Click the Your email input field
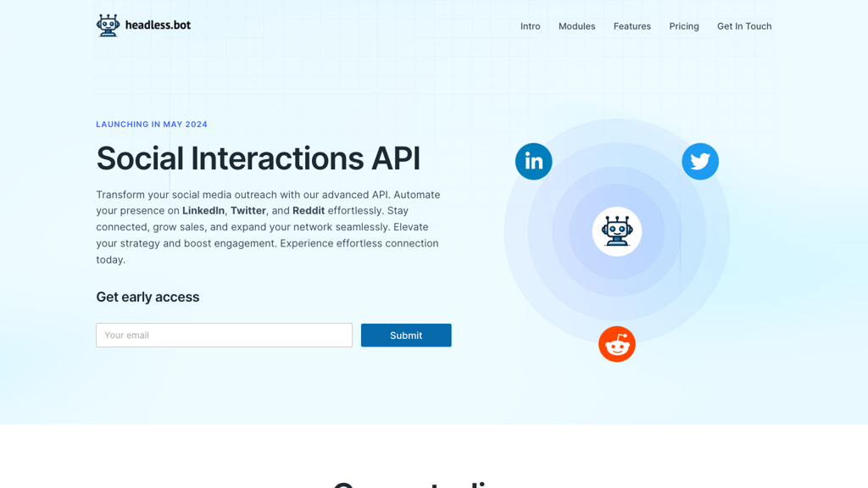 (224, 335)
